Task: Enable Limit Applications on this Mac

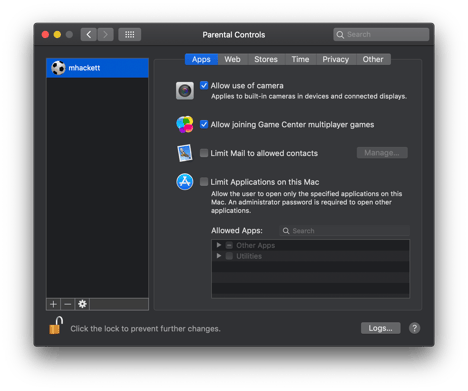Action: point(204,182)
